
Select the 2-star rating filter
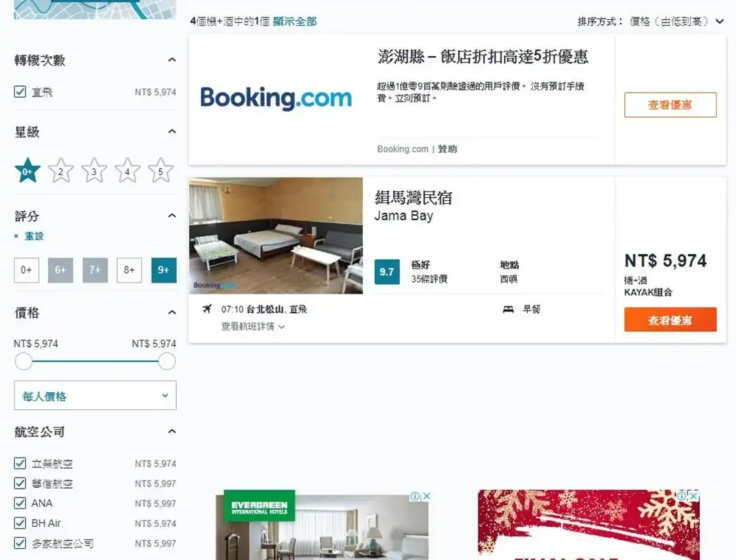pos(60,171)
